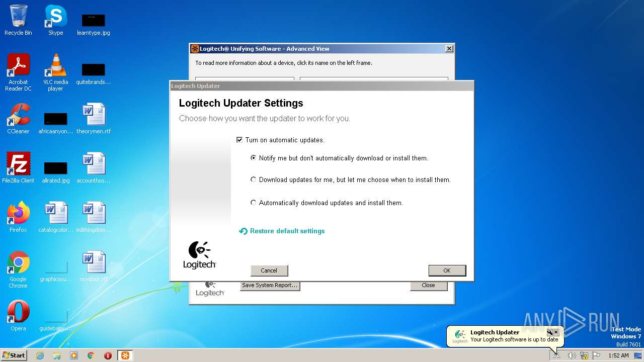Switch to Logitech Unifying taskbar button
Image resolution: width=644 pixels, height=362 pixels.
[125, 355]
